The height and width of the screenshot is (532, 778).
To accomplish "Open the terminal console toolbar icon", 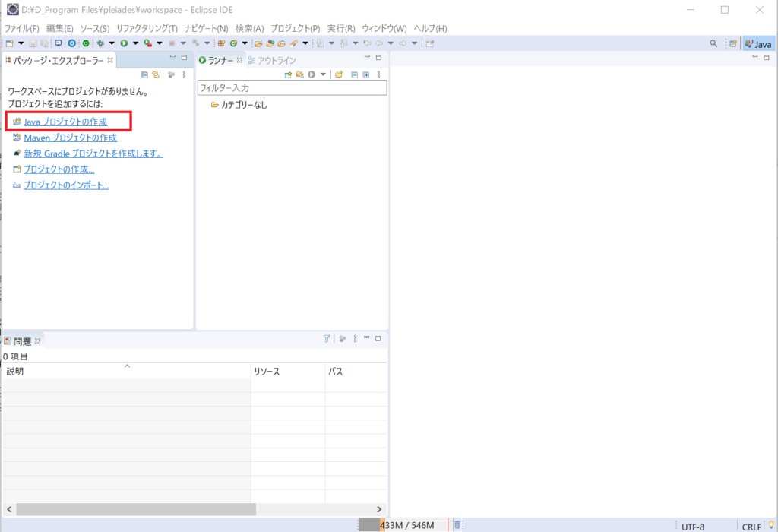I will [58, 43].
